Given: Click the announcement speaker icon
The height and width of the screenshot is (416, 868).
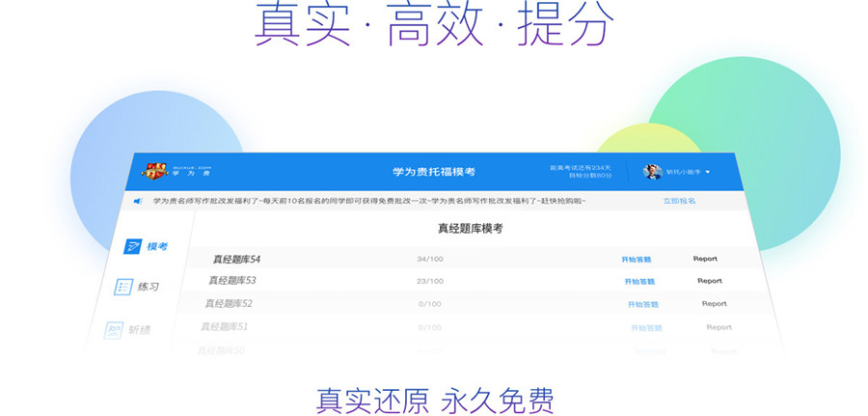Looking at the screenshot, I should 138,202.
